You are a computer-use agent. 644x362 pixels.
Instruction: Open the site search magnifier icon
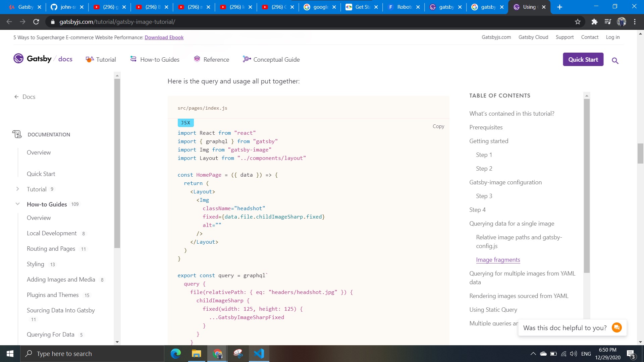[615, 61]
